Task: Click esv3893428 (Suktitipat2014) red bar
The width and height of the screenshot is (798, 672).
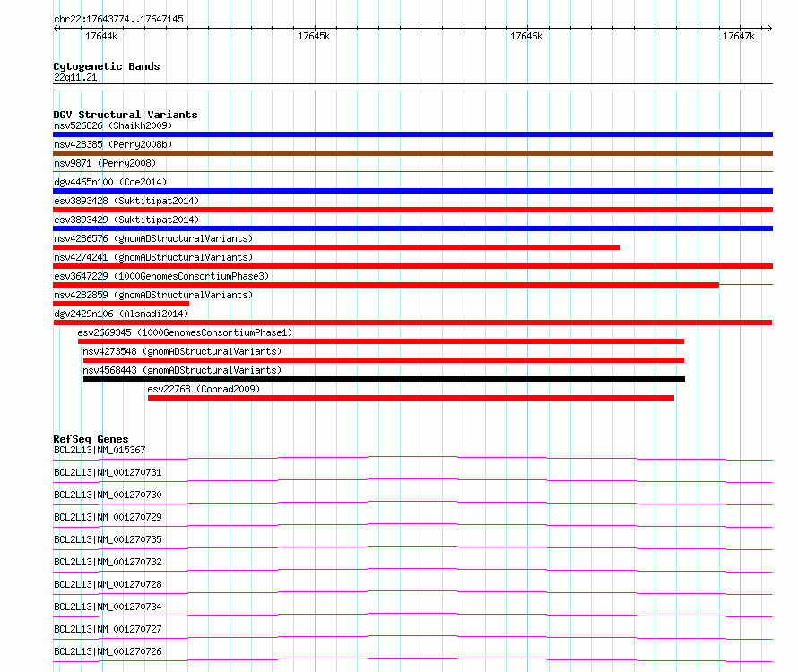Action: [412, 210]
